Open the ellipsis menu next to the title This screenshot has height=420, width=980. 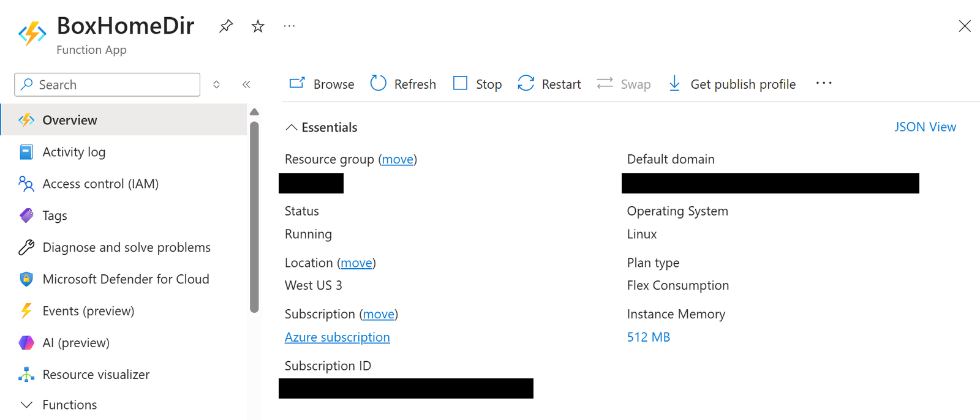(x=289, y=26)
